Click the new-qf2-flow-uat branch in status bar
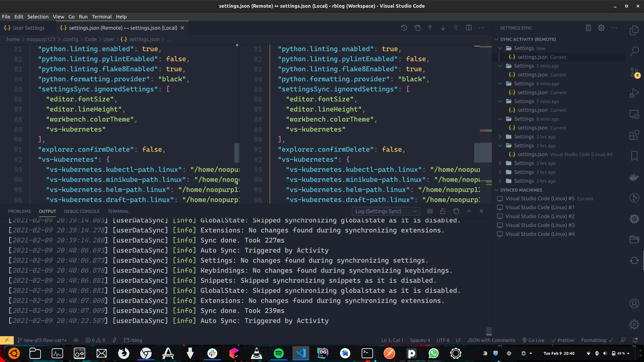644x362 pixels. [x=42, y=340]
